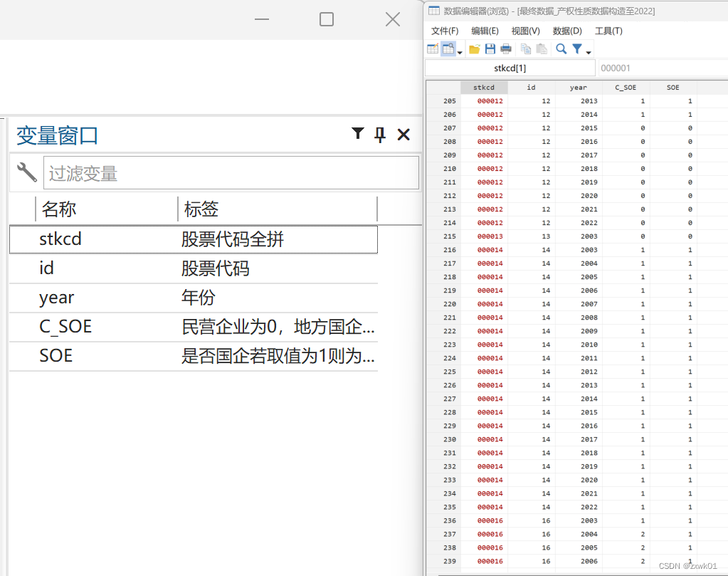Open the 文件(F) menu

444,31
